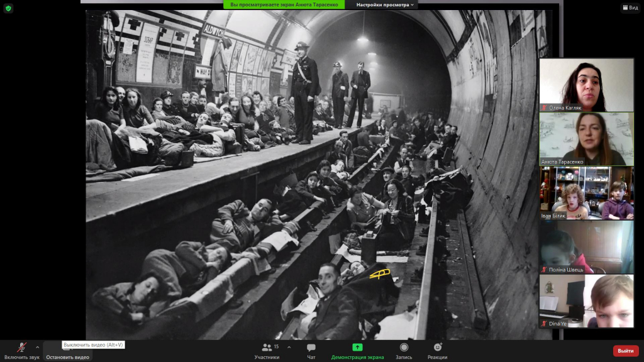Open Настройки просмотра dropdown
The width and height of the screenshot is (644, 362).
tap(385, 4)
